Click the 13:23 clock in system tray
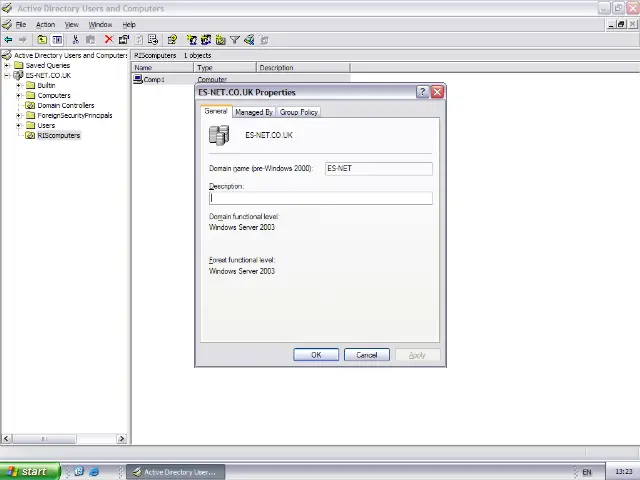This screenshot has width=640, height=480. [623, 472]
